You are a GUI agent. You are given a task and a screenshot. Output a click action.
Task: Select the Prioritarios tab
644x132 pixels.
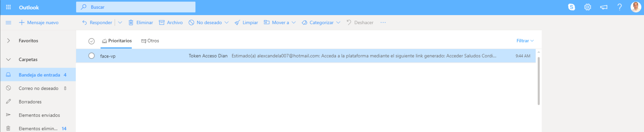point(117,41)
